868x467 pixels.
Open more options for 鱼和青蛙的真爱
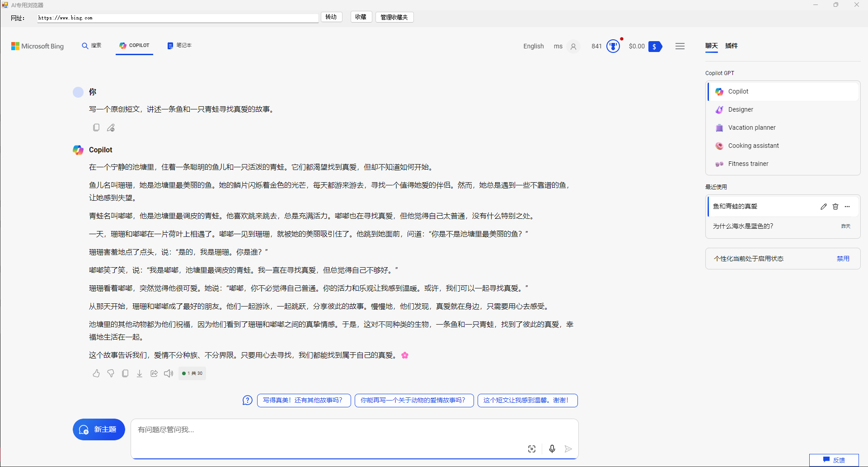847,207
